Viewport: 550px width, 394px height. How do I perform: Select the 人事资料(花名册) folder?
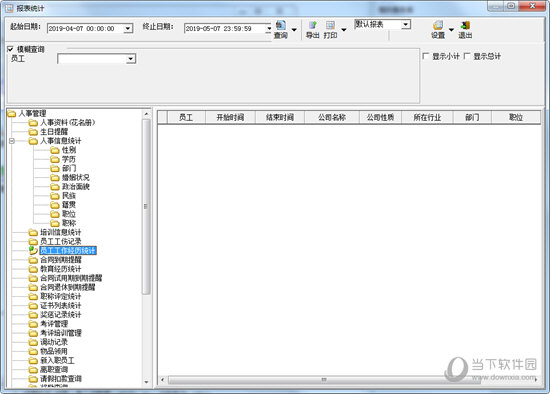point(62,122)
